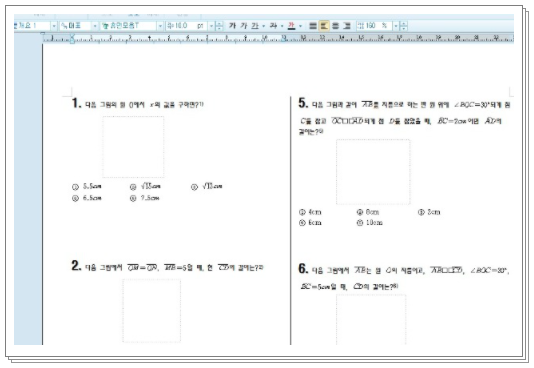The height and width of the screenshot is (368, 534).
Task: Apply font color with the red 가 button
Action: [x=291, y=26]
